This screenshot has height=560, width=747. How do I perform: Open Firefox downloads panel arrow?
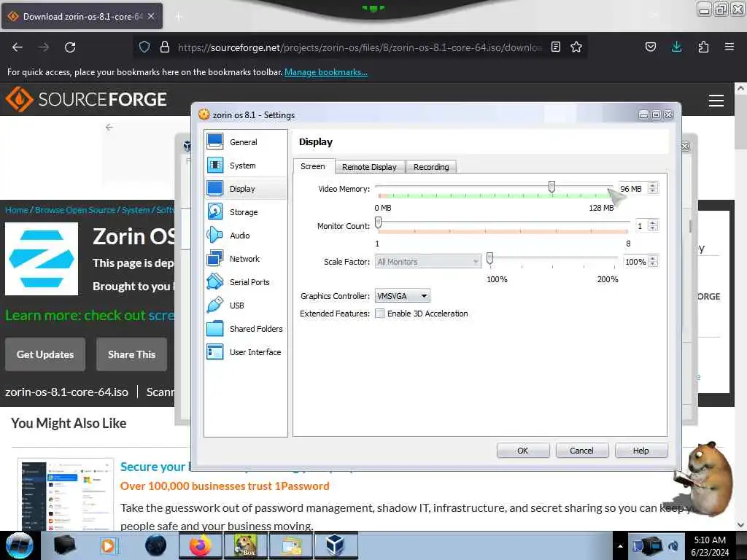676,47
